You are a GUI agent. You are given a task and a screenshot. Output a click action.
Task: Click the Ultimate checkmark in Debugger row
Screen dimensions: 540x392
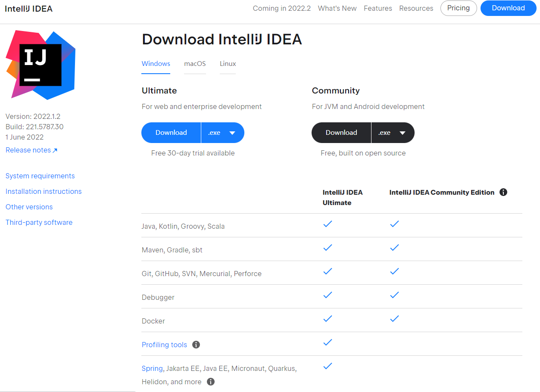pos(328,295)
